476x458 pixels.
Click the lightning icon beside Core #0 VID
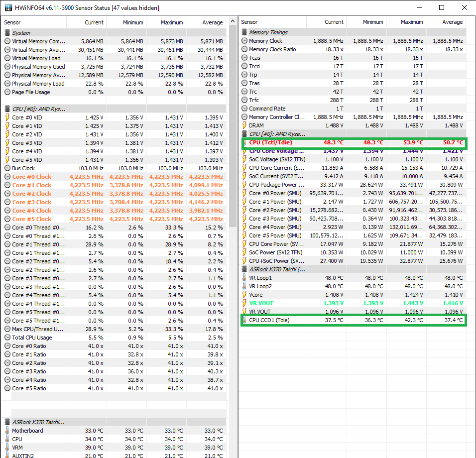click(7, 117)
